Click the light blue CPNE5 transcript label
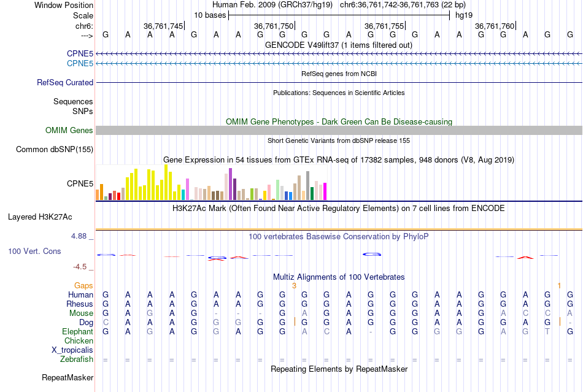Image resolution: width=583 pixels, height=392 pixels. pos(80,63)
